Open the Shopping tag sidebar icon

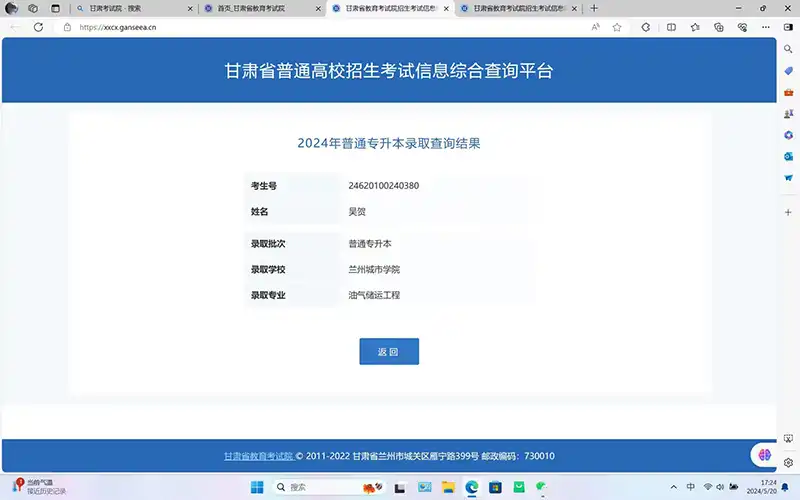point(788,70)
